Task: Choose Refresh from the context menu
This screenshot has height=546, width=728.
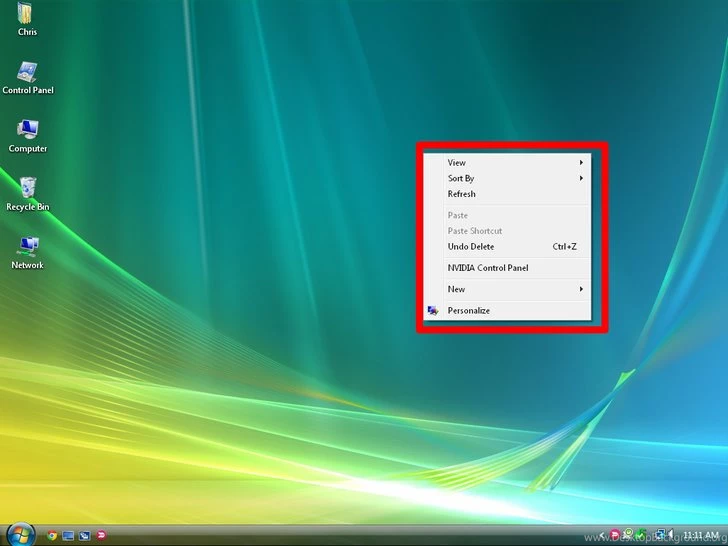Action: (507, 194)
